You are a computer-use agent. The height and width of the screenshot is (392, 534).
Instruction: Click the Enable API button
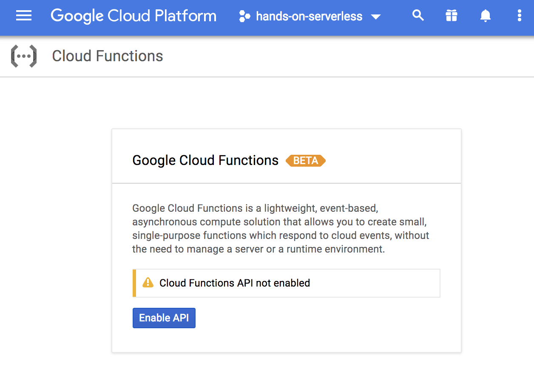[x=164, y=318]
